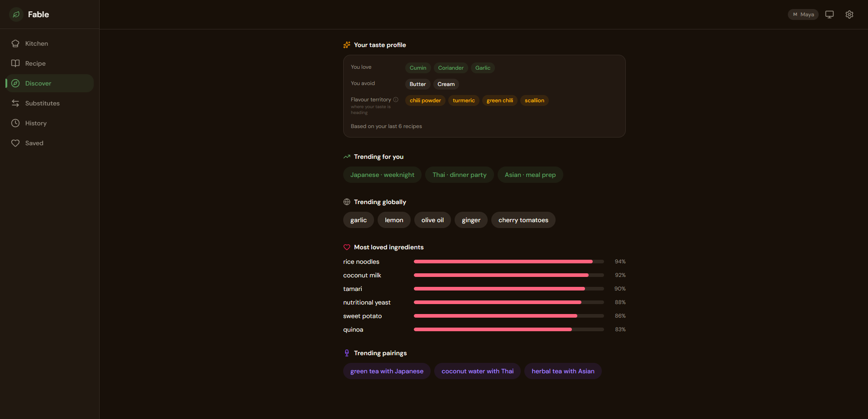The width and height of the screenshot is (868, 419).
Task: Click the '94%' value for rice noodles
Action: pyautogui.click(x=620, y=262)
